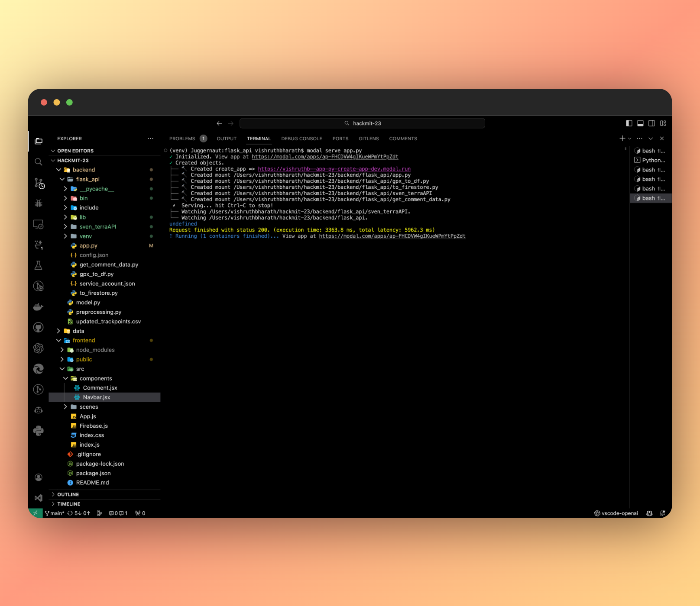Image resolution: width=700 pixels, height=606 pixels.
Task: Toggle the bottom panel visibility
Action: (x=640, y=123)
